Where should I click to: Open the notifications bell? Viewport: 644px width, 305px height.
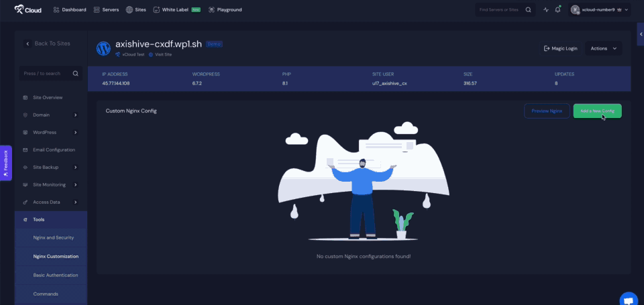557,9
